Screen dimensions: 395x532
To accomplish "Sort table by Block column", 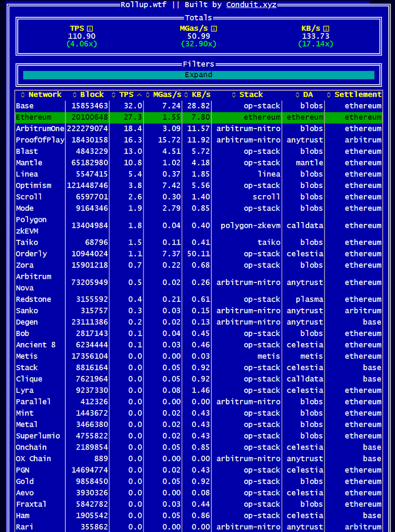I will tap(88, 94).
